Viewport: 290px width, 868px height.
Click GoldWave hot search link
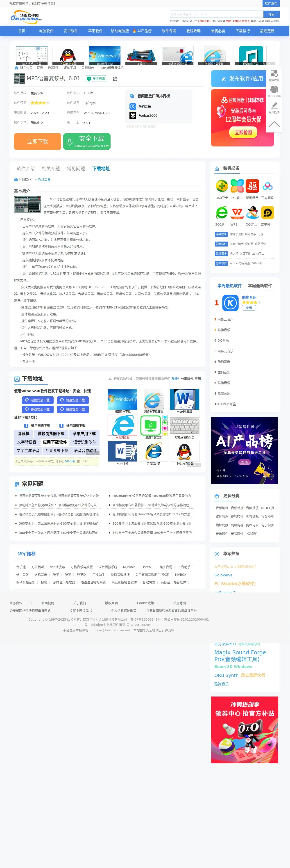(x=223, y=575)
